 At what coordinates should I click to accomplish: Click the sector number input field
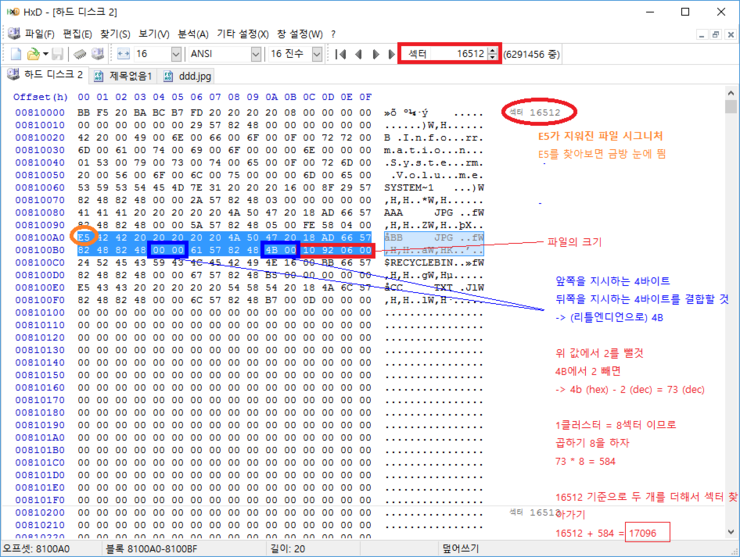[x=443, y=53]
